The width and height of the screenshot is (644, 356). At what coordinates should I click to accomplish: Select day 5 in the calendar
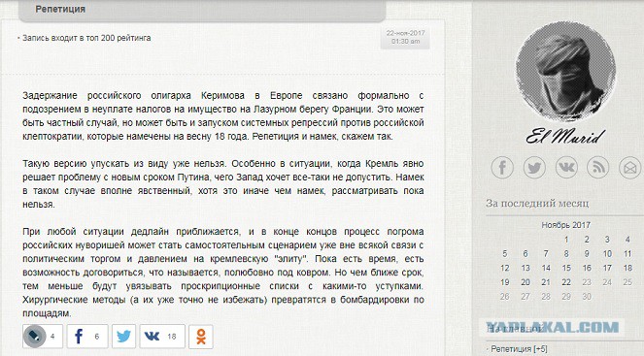tap(505, 254)
